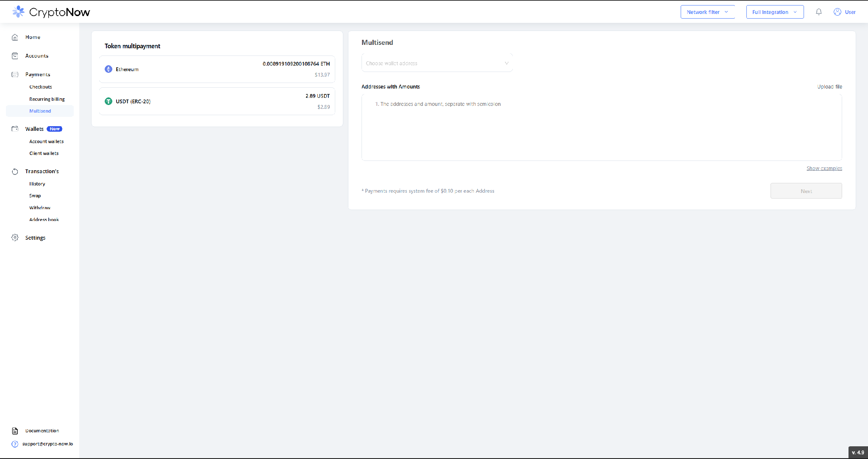Click the v. 4.9 version badge

[x=858, y=452]
